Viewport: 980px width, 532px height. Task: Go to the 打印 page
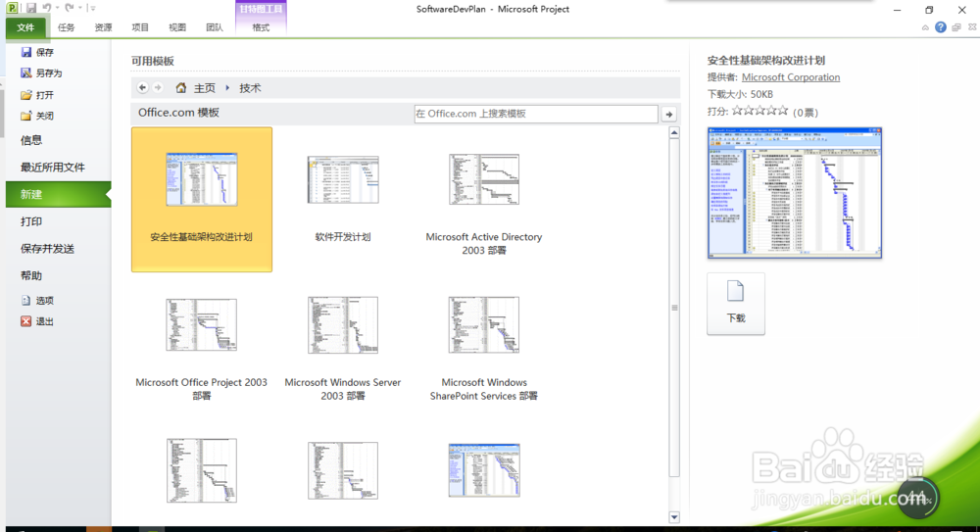tap(31, 221)
